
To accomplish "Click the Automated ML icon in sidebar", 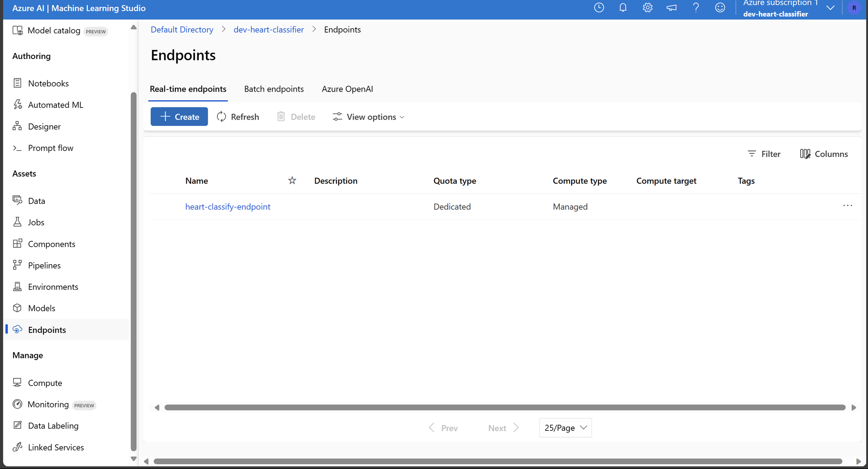I will coord(18,105).
